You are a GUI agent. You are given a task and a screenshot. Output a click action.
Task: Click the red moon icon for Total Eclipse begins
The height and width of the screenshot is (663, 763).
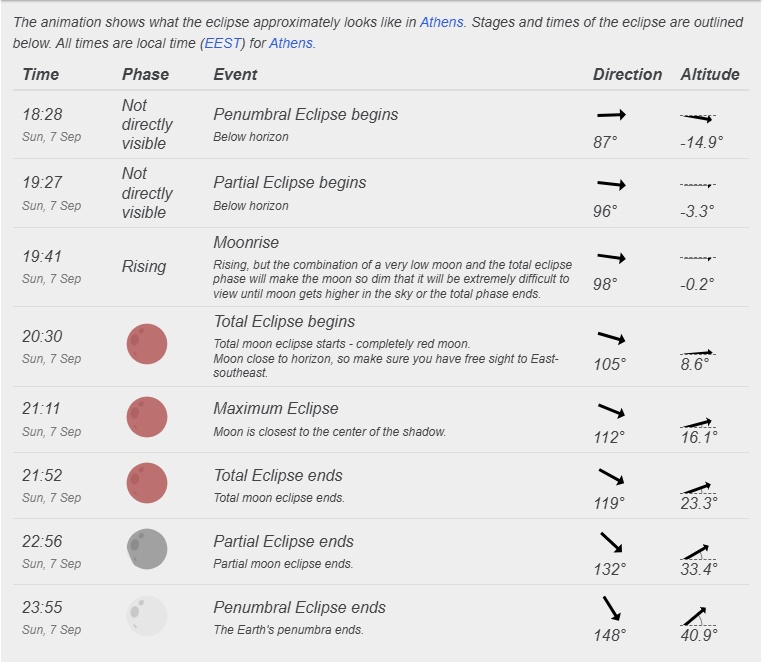click(x=147, y=345)
